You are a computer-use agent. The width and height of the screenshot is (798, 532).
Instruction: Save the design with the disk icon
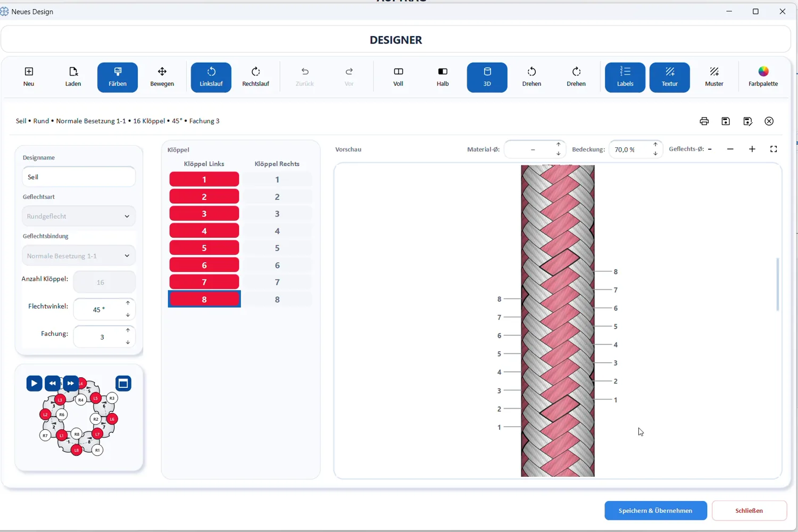pyautogui.click(x=726, y=121)
